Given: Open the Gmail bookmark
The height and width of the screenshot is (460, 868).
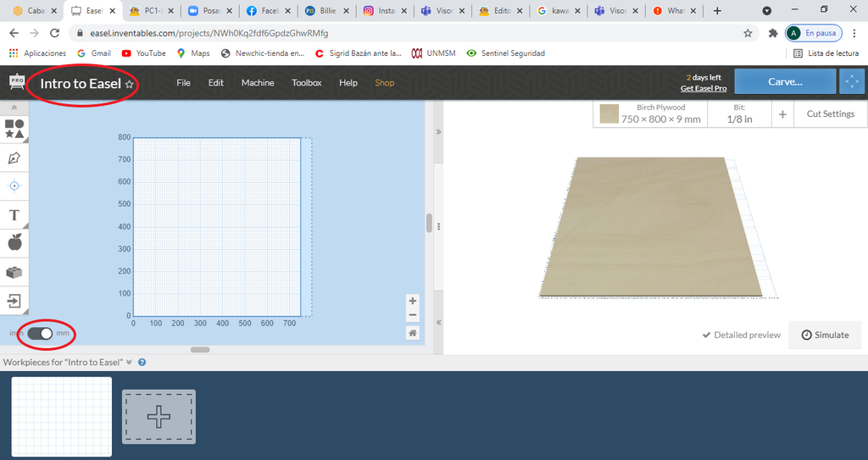Looking at the screenshot, I should [94, 53].
